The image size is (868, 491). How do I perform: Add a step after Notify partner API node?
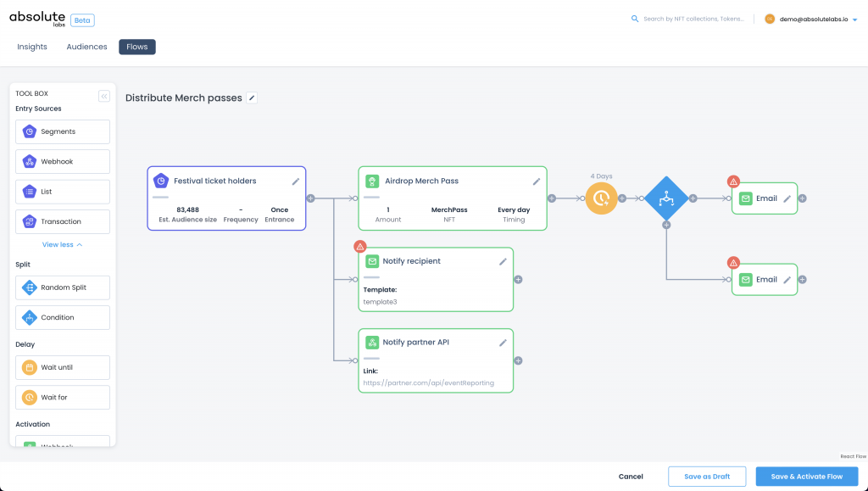pyautogui.click(x=518, y=361)
